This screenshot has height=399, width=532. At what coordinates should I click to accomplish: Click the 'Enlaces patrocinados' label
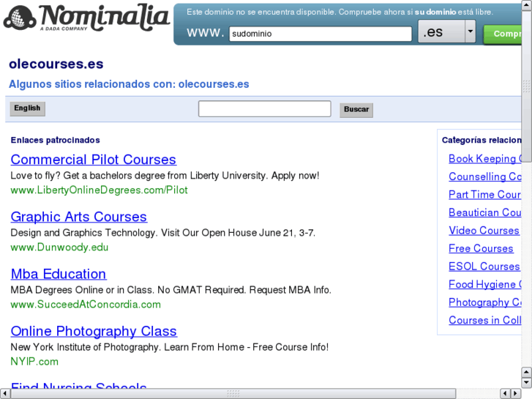coord(56,141)
